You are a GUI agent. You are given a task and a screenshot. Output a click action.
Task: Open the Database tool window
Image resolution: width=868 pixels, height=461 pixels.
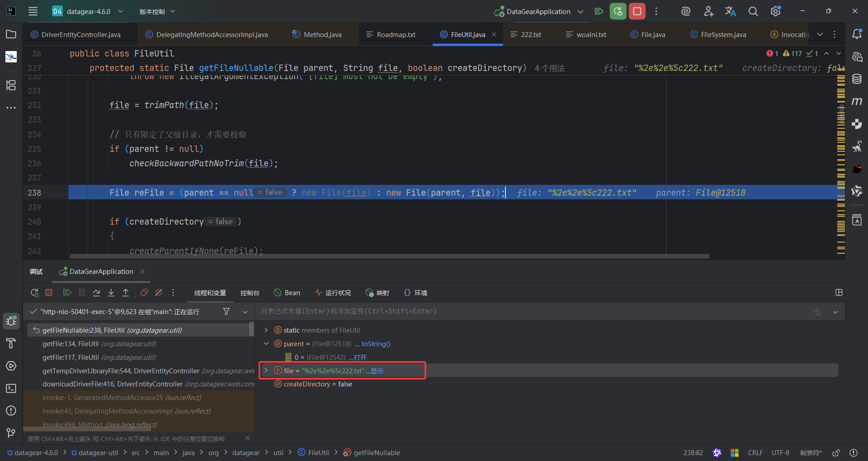pos(857,79)
